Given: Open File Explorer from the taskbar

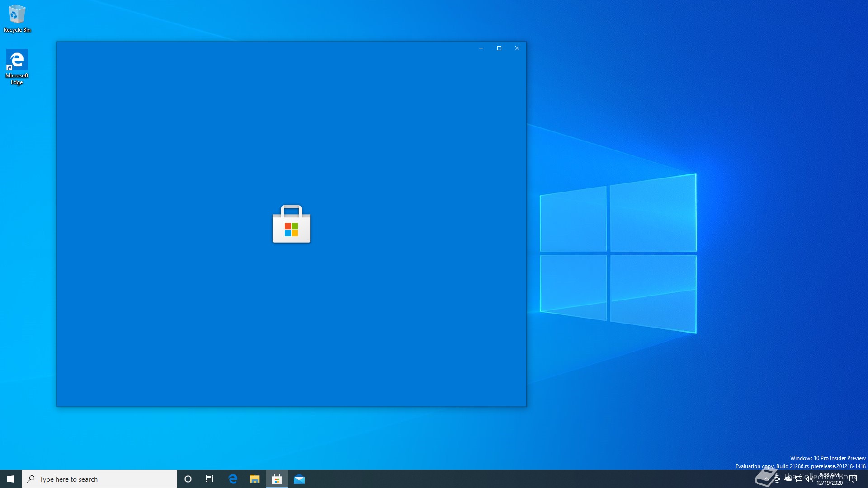Looking at the screenshot, I should coord(255,479).
